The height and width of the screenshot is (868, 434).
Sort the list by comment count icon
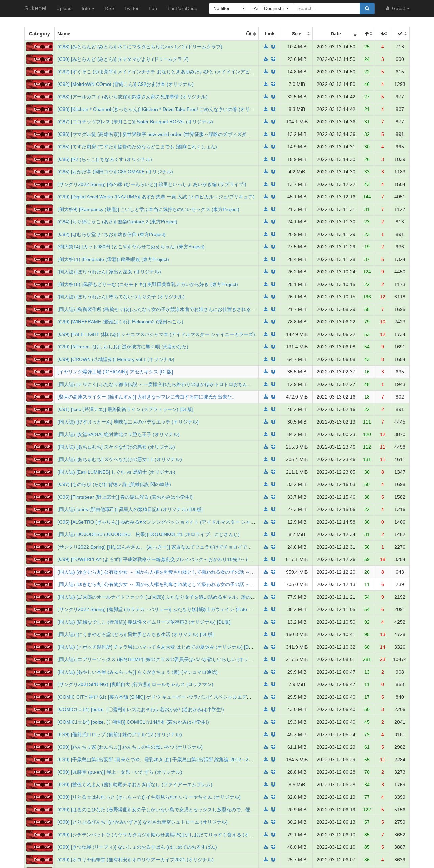coord(250,34)
